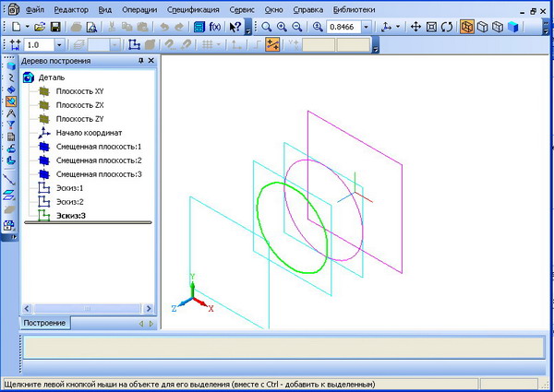The width and height of the screenshot is (554, 392).
Task: Open an existing file with the folder icon
Action: point(40,27)
